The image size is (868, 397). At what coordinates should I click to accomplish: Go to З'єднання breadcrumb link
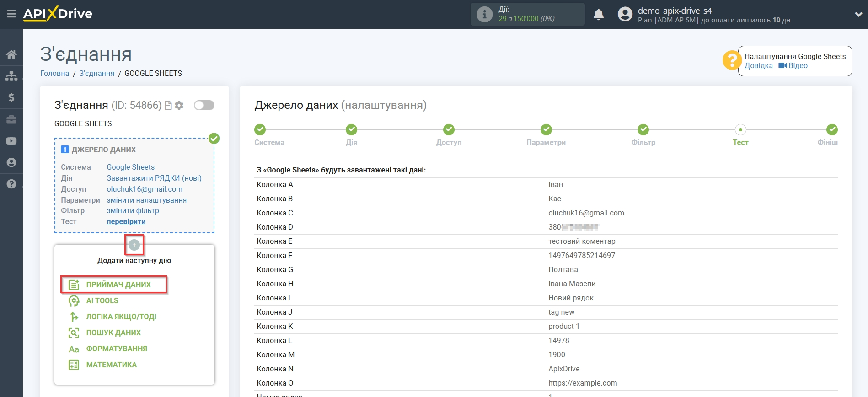(x=97, y=73)
